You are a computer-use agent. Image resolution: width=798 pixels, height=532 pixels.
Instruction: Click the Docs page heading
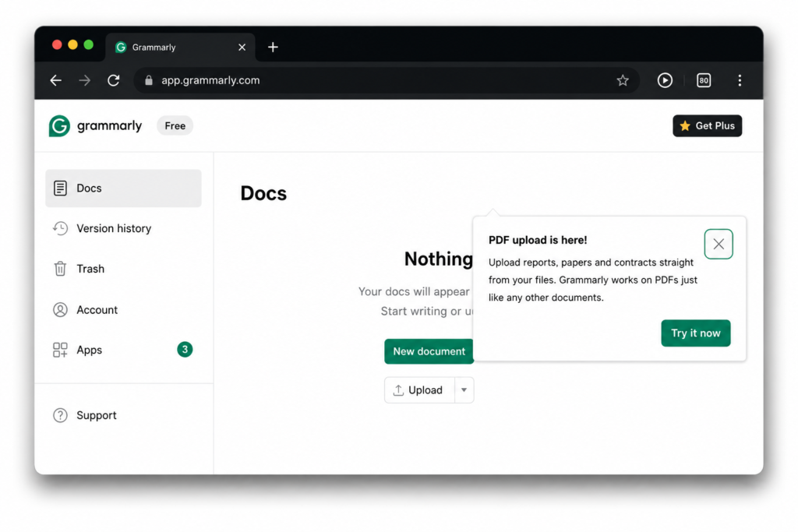tap(263, 193)
